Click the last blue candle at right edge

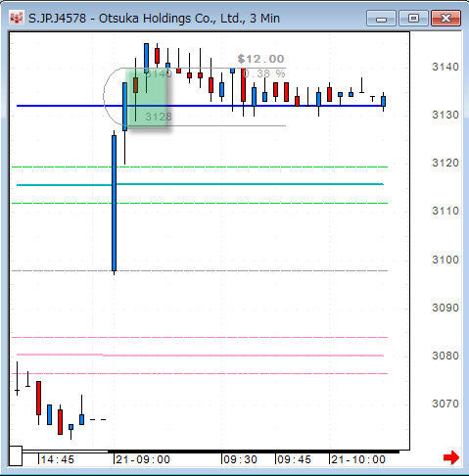[x=383, y=101]
